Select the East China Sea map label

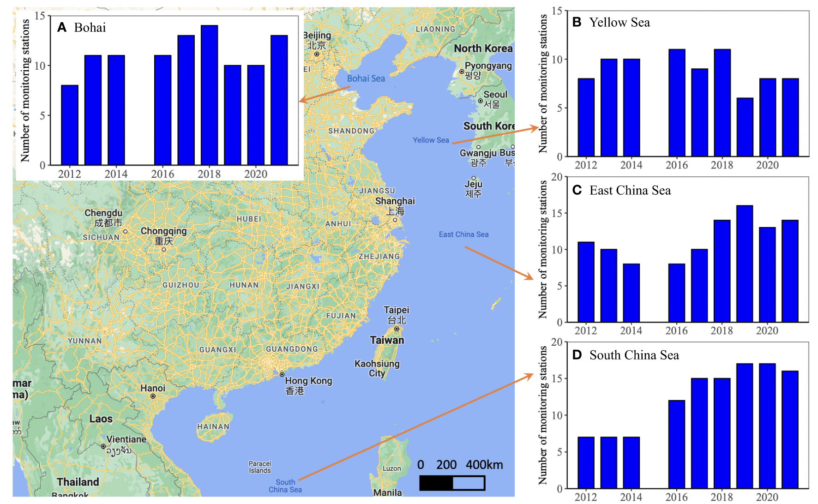[x=463, y=234]
